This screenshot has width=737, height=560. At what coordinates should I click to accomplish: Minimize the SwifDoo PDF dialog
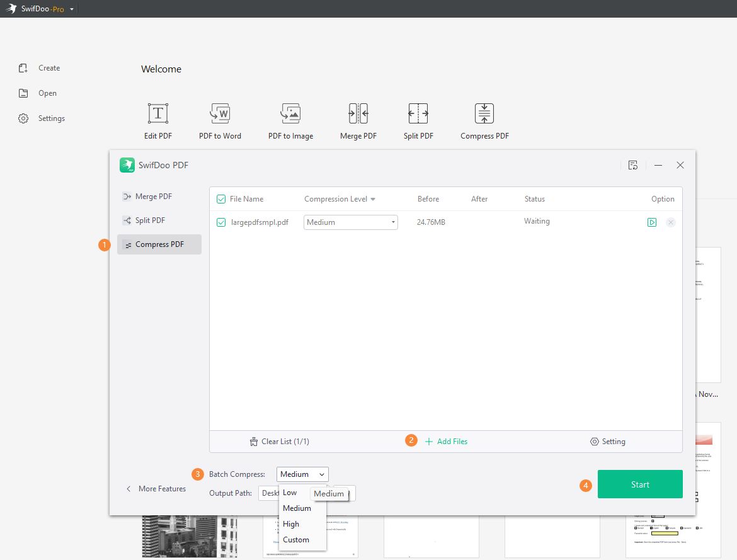658,165
